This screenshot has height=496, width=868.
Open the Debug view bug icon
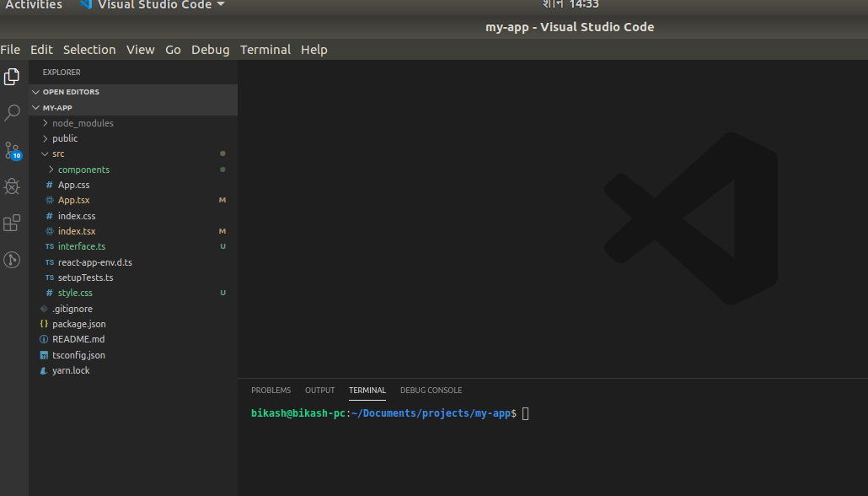pyautogui.click(x=12, y=186)
